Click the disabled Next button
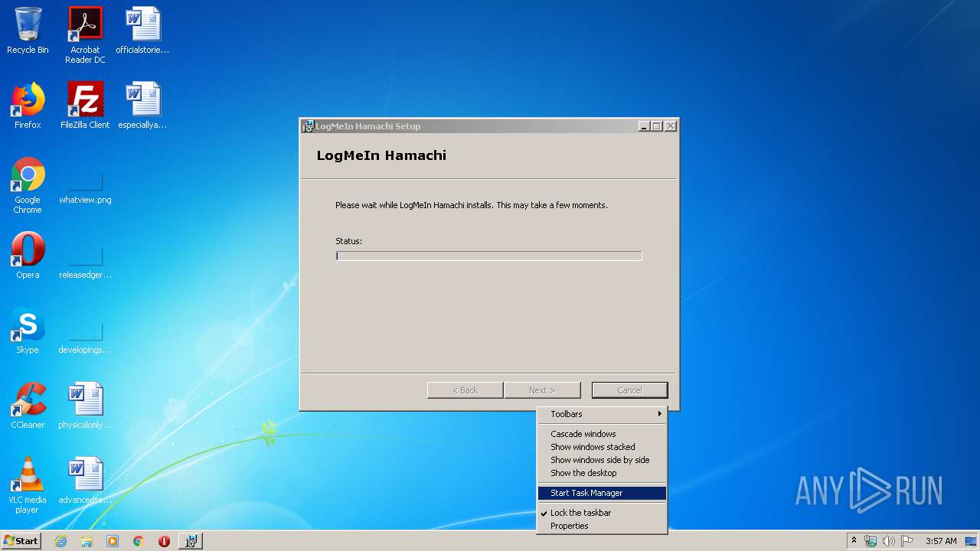 point(542,390)
